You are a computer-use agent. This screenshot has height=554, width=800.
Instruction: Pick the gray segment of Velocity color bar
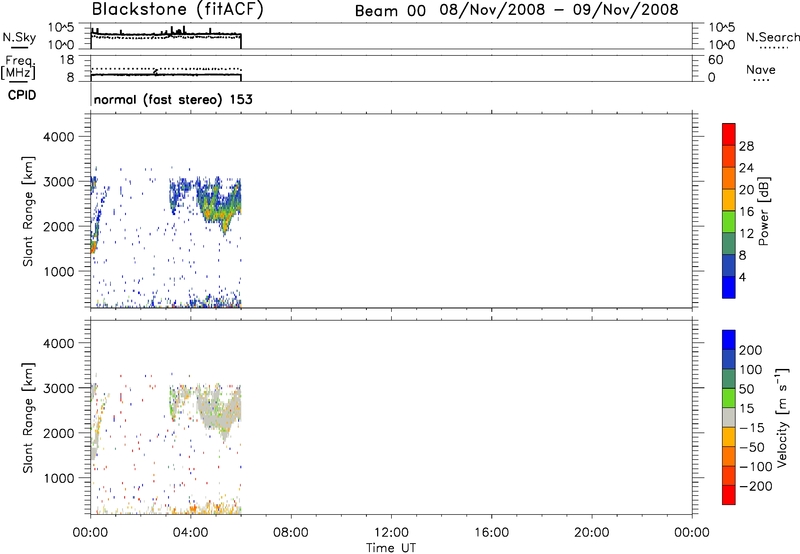click(x=729, y=417)
